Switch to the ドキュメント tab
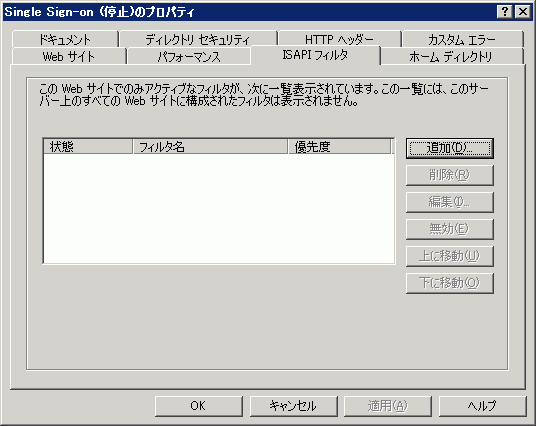The image size is (536, 426). [65, 39]
